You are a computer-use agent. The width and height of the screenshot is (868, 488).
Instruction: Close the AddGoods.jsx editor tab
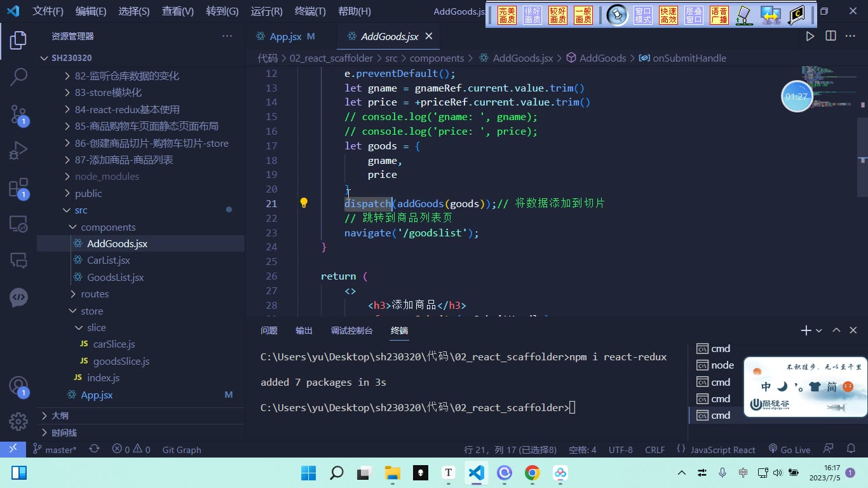[x=429, y=36]
